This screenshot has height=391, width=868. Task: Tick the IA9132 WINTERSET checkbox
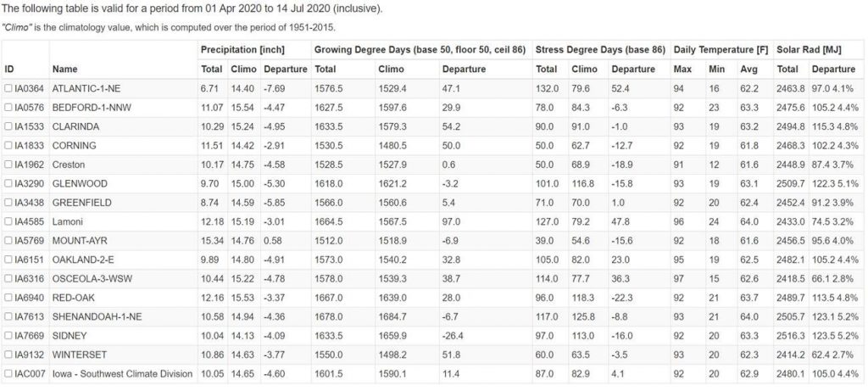click(8, 355)
